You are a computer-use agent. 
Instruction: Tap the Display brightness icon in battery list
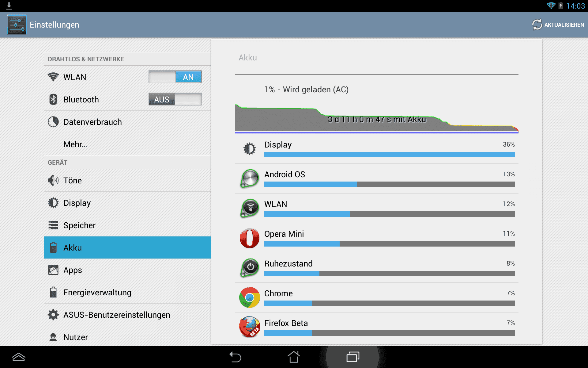tap(250, 149)
